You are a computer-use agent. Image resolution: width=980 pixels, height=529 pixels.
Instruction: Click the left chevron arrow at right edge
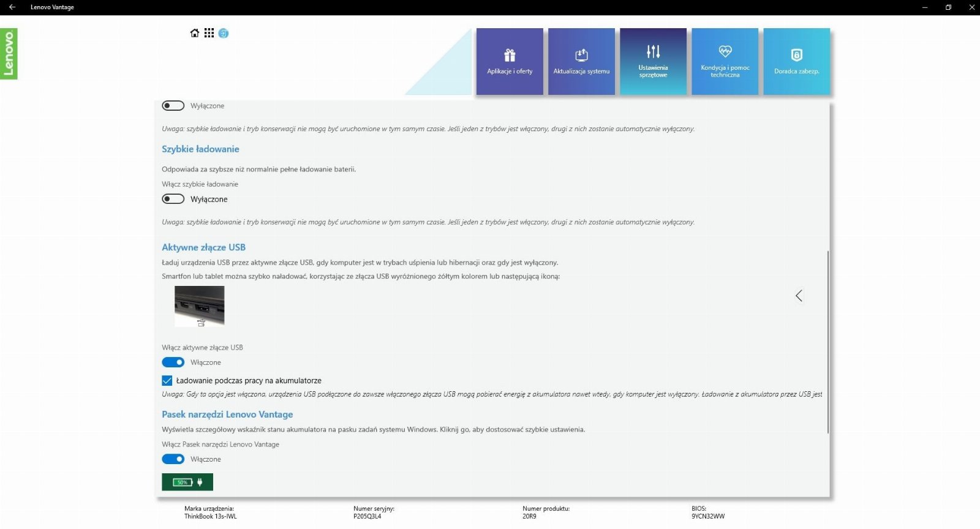(799, 296)
